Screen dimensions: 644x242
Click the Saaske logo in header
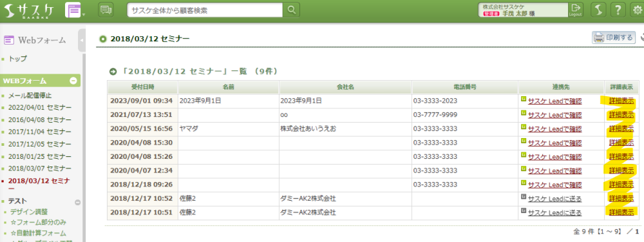pos(29,11)
